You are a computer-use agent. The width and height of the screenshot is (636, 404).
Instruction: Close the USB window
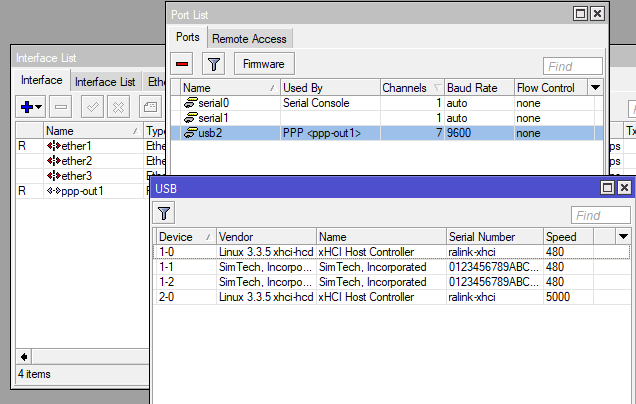point(624,188)
